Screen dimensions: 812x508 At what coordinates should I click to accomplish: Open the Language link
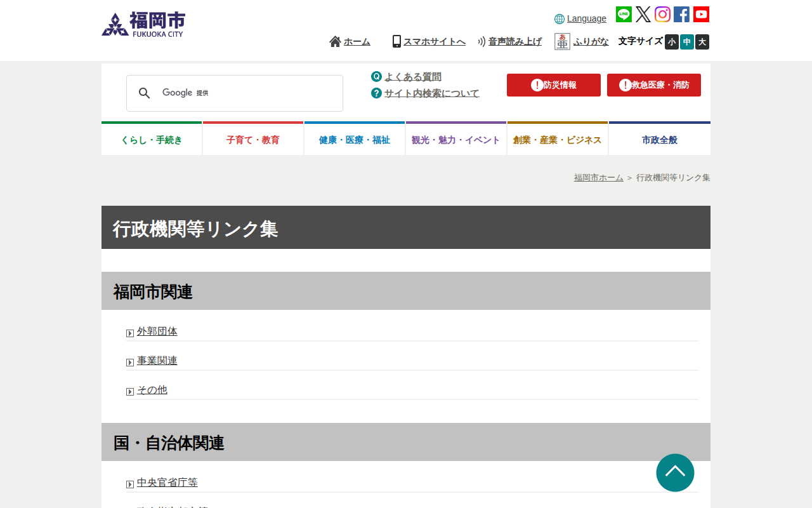click(587, 18)
